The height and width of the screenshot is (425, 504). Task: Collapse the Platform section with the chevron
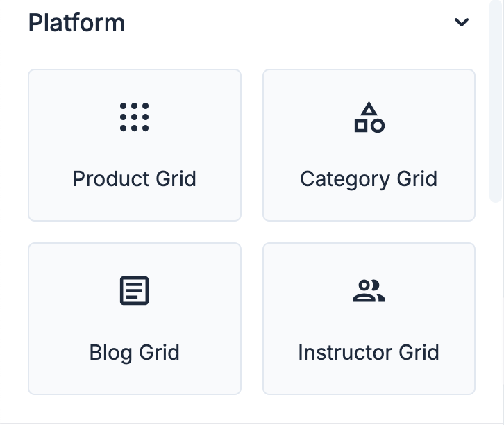click(462, 22)
